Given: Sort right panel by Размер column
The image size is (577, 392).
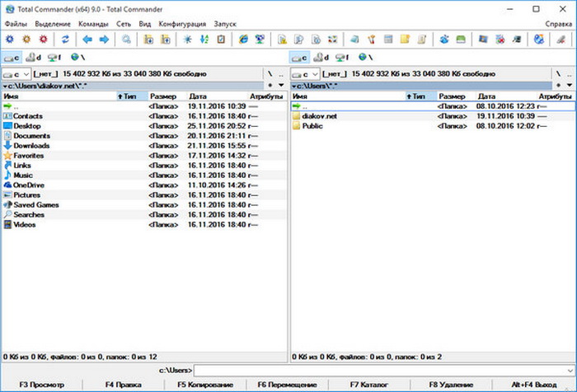Looking at the screenshot, I should pyautogui.click(x=452, y=96).
